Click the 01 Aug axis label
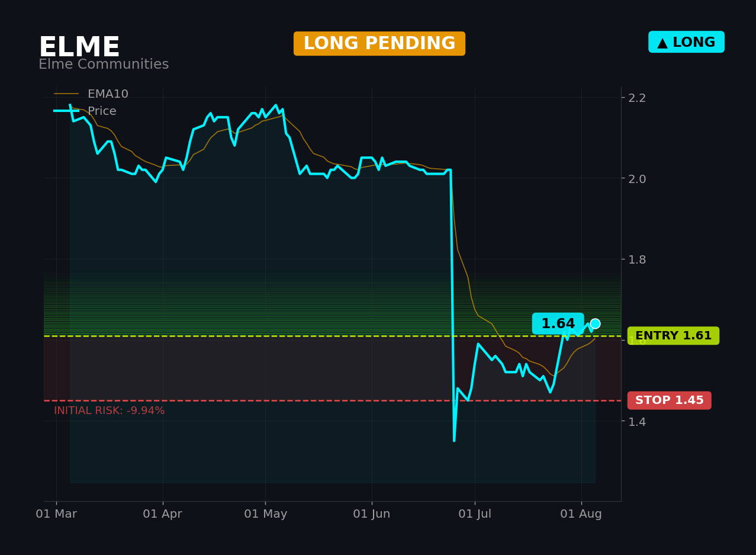756x555 pixels. [581, 514]
